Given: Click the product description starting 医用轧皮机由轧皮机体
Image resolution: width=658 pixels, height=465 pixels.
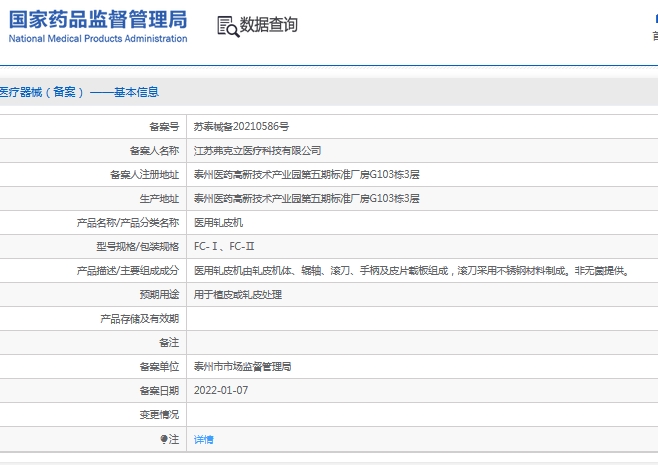Looking at the screenshot, I should (412, 271).
